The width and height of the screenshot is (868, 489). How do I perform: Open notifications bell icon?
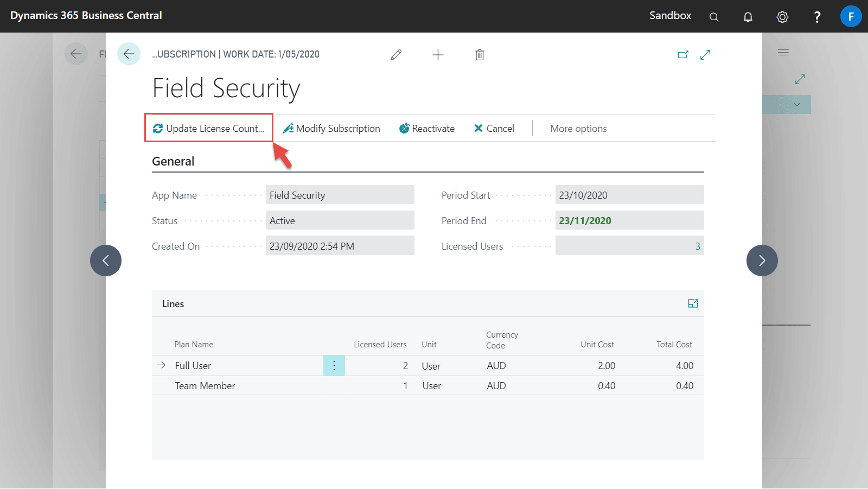pyautogui.click(x=748, y=17)
